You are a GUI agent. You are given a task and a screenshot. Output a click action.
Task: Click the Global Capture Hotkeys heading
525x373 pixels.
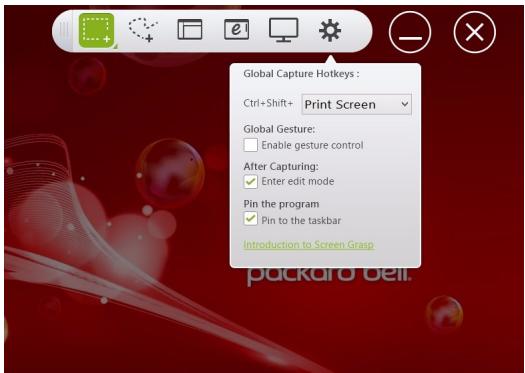pyautogui.click(x=301, y=74)
